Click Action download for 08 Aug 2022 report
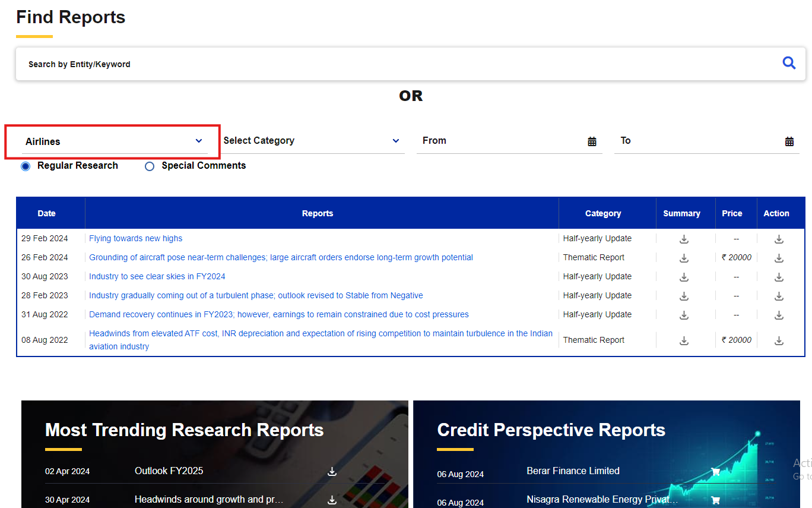This screenshot has width=812, height=508. coord(779,340)
